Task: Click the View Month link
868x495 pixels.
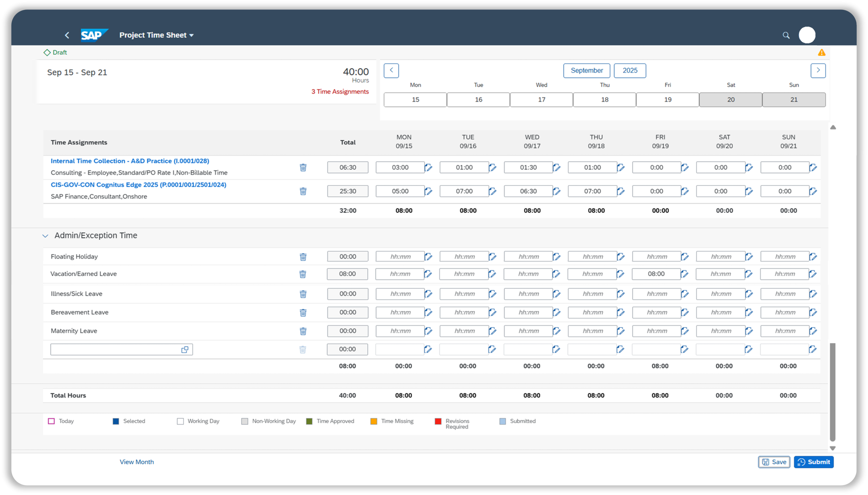Action: [x=137, y=462]
